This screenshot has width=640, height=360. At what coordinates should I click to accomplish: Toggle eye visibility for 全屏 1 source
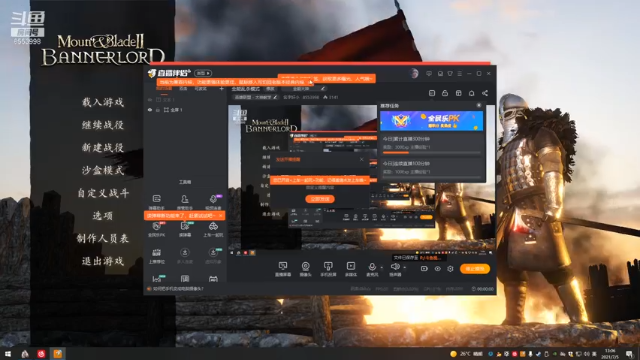(x=150, y=110)
